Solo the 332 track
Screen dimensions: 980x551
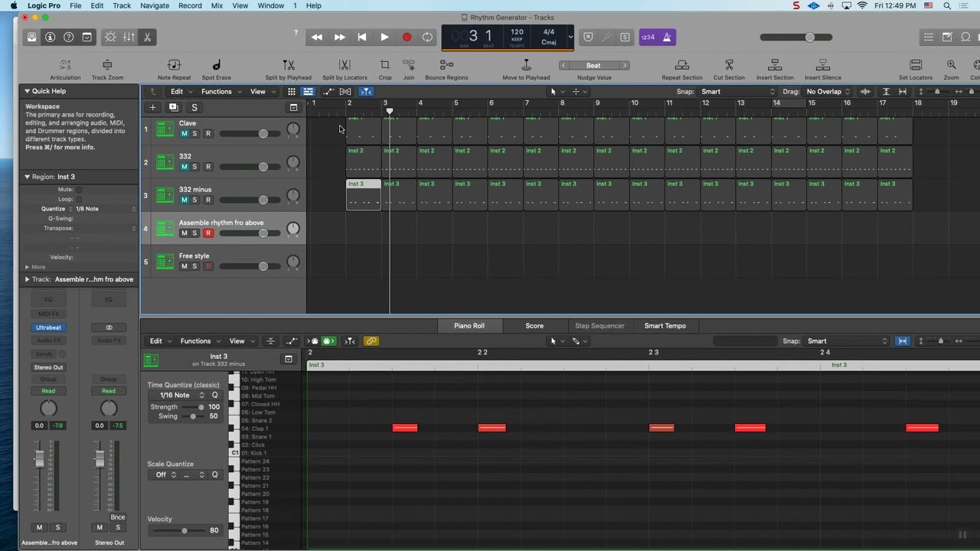click(194, 167)
